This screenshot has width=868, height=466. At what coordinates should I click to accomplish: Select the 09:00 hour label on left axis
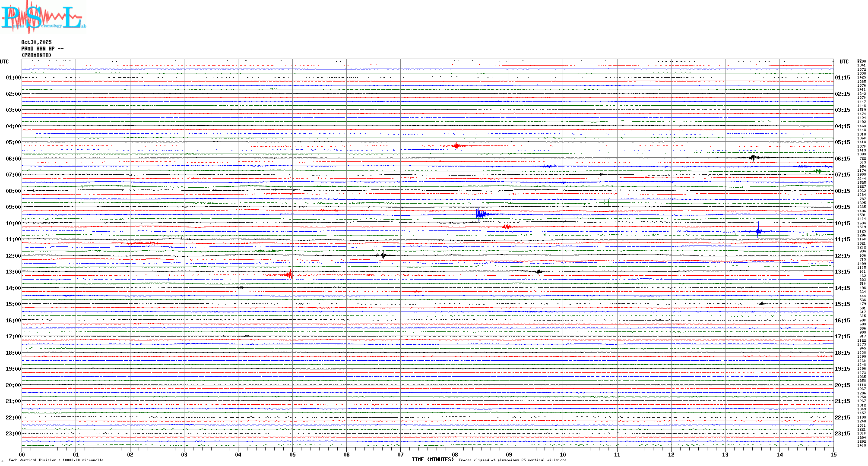tap(13, 207)
